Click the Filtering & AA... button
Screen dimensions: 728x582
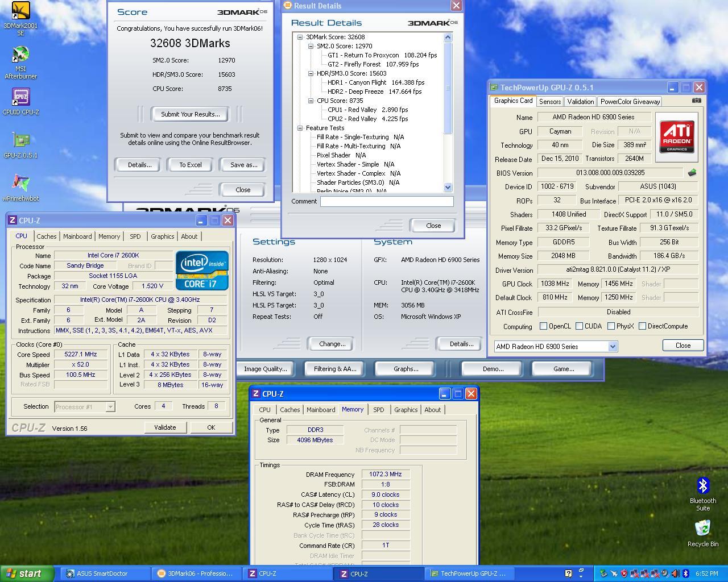coord(335,369)
